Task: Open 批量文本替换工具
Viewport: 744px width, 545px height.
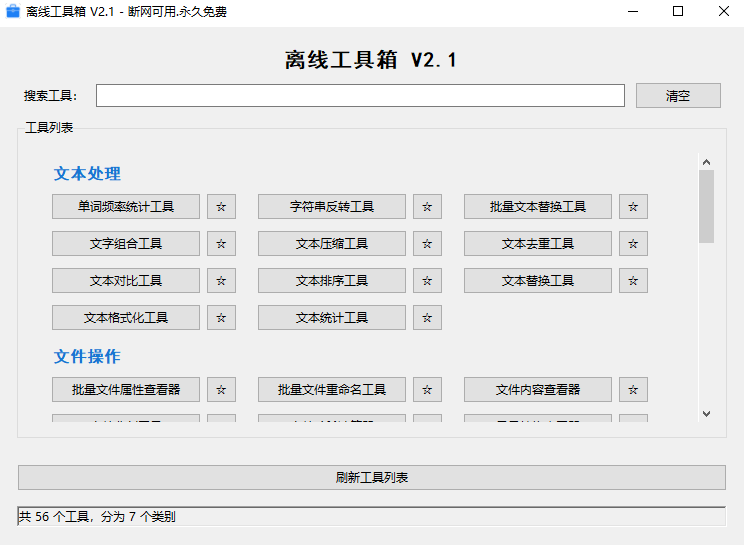Action: point(538,206)
